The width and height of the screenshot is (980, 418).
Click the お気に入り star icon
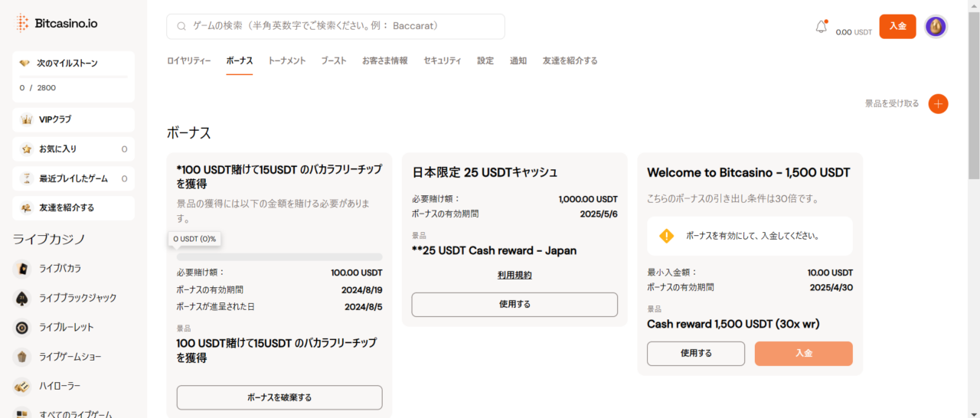26,149
